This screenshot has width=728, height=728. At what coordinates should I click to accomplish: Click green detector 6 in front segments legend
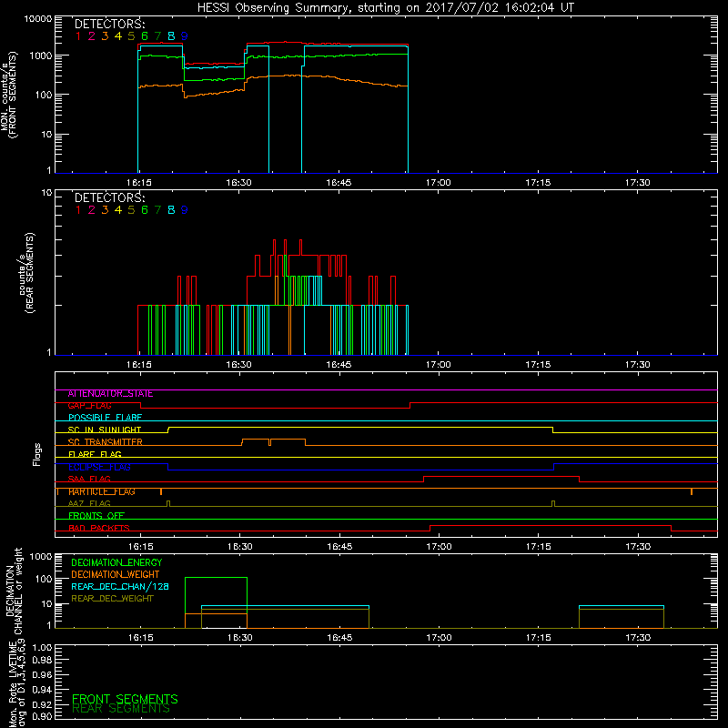[x=145, y=36]
